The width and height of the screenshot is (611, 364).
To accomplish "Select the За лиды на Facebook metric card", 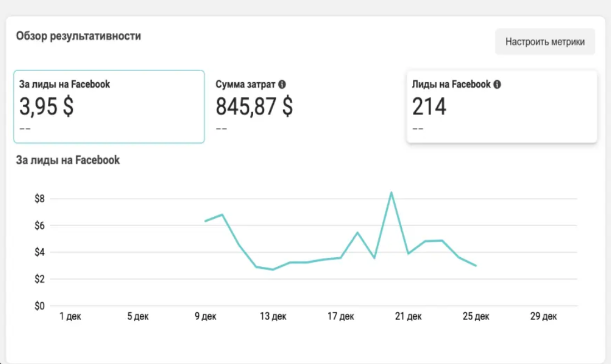I will click(109, 107).
